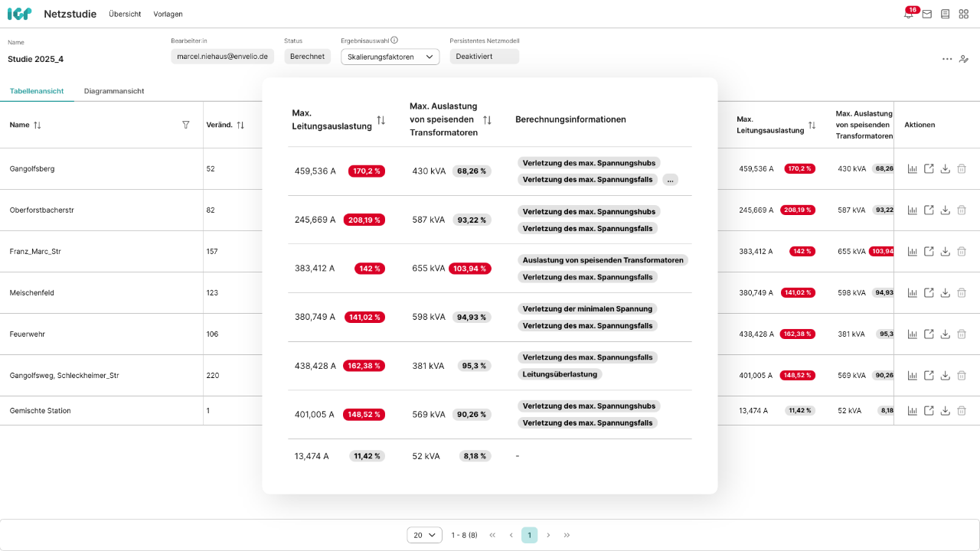Click the filter icon in the Name column

[x=185, y=125]
